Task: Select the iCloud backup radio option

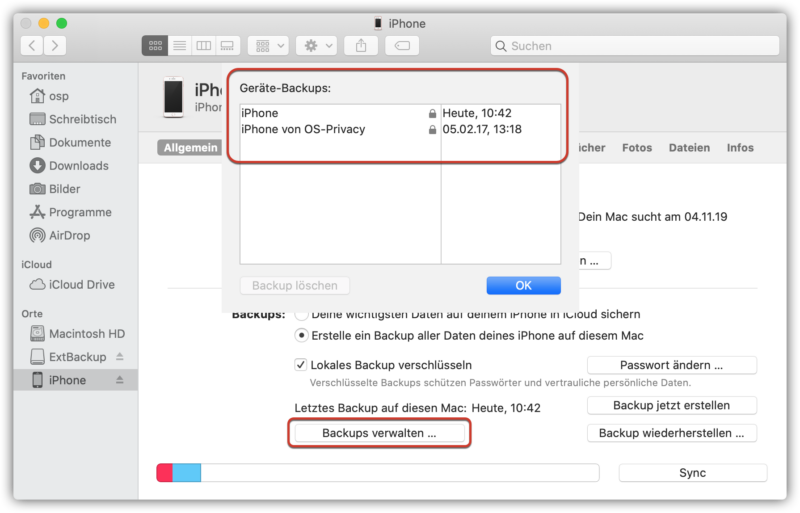Action: 302,314
